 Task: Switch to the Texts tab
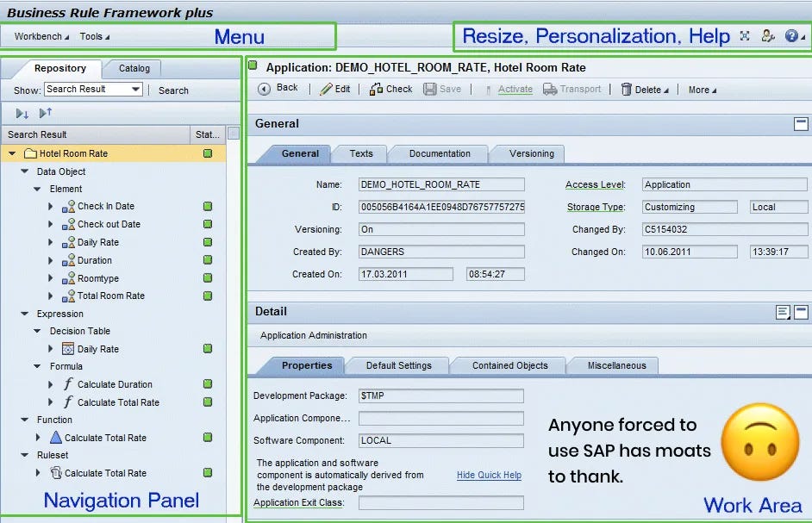[361, 153]
